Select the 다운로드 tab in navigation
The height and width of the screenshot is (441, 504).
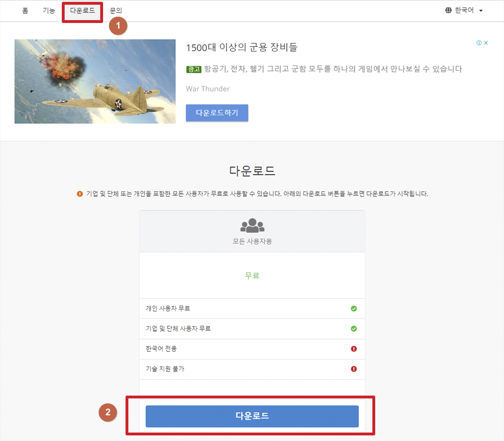pos(82,11)
